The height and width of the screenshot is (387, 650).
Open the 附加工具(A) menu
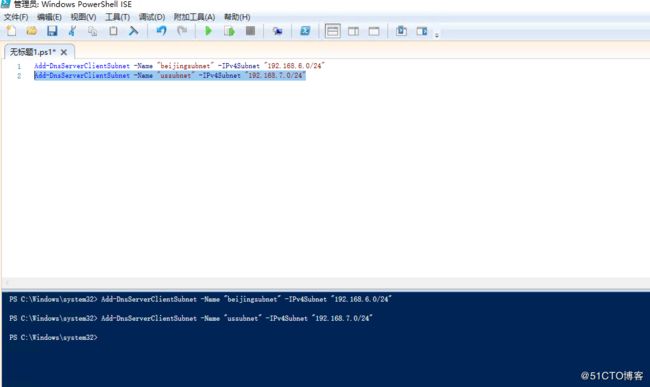point(194,17)
